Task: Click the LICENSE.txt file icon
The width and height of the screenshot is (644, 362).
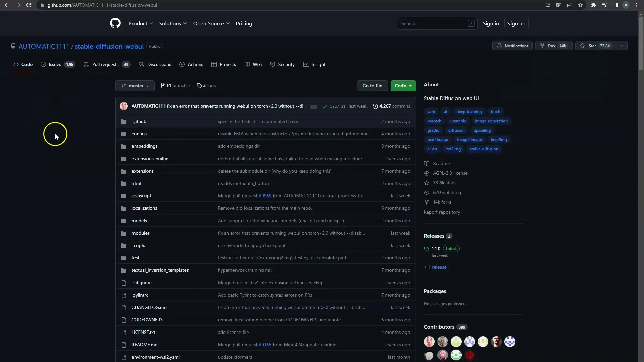Action: click(x=124, y=332)
